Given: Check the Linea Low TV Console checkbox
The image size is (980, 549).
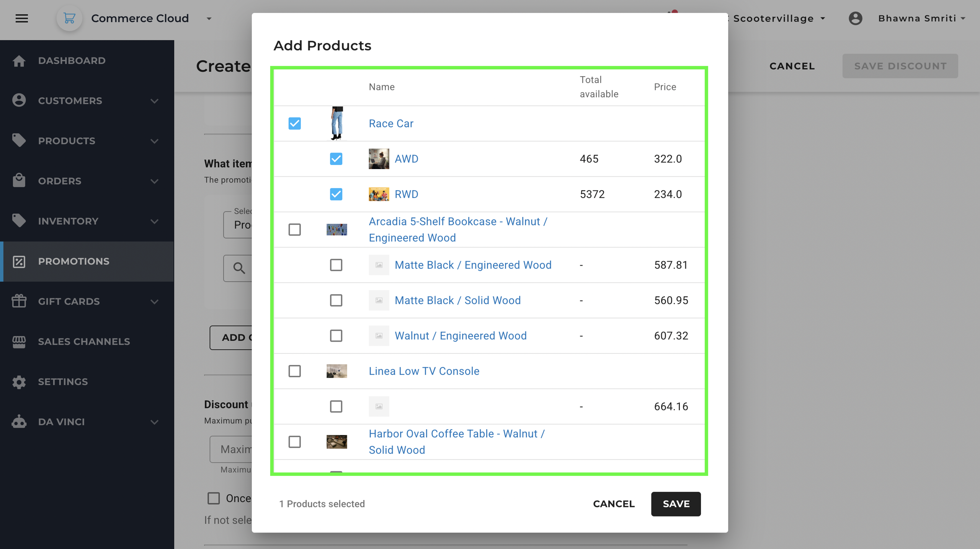Looking at the screenshot, I should [294, 371].
